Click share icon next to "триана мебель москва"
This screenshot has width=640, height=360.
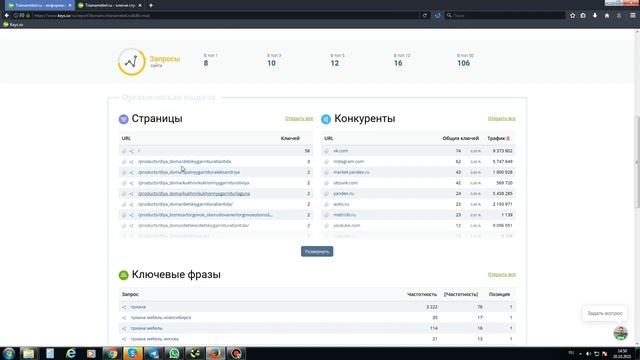click(x=124, y=339)
